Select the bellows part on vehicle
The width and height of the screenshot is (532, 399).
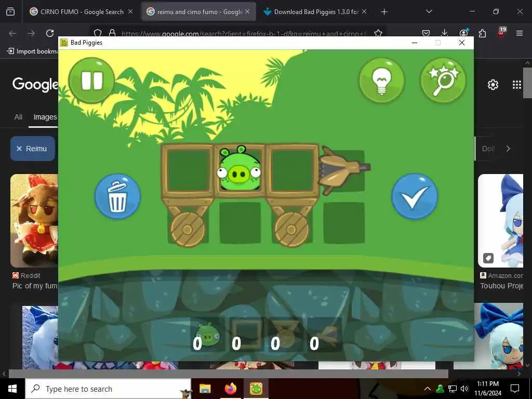click(344, 170)
